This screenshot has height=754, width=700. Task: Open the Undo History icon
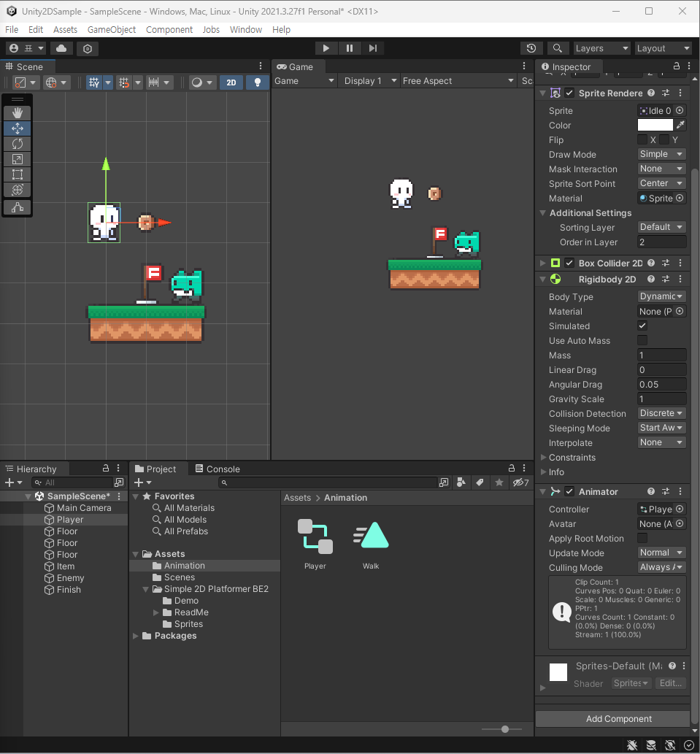(531, 48)
